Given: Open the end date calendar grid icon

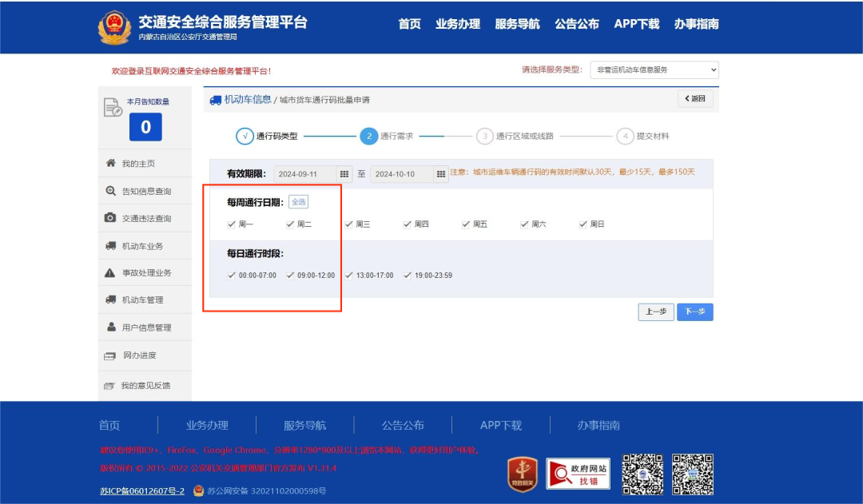Looking at the screenshot, I should click(x=441, y=174).
